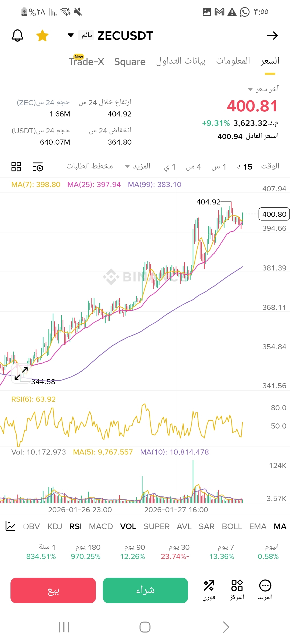The image size is (290, 644).
Task: Tap 1 سنة 834.51% performance
Action: coord(41,552)
